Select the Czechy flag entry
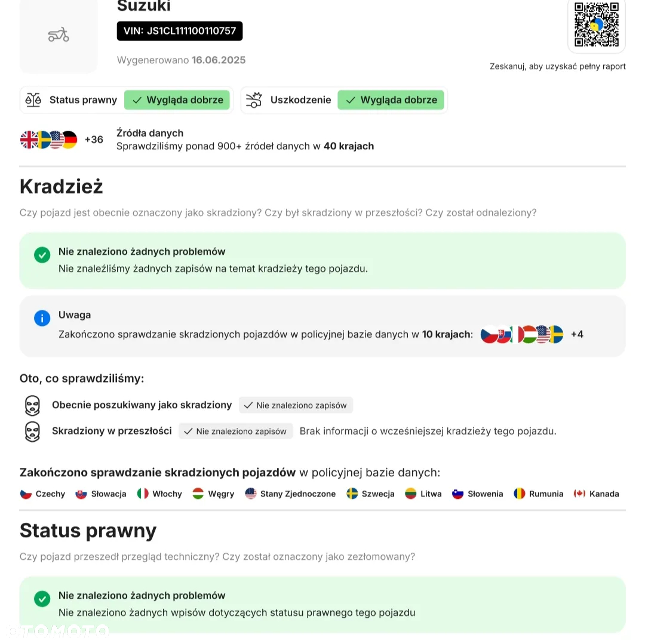645x644 pixels. click(43, 494)
